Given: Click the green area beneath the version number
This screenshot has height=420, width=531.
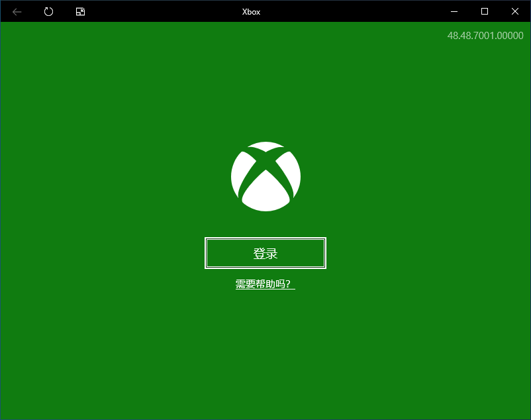Looking at the screenshot, I should [x=485, y=79].
